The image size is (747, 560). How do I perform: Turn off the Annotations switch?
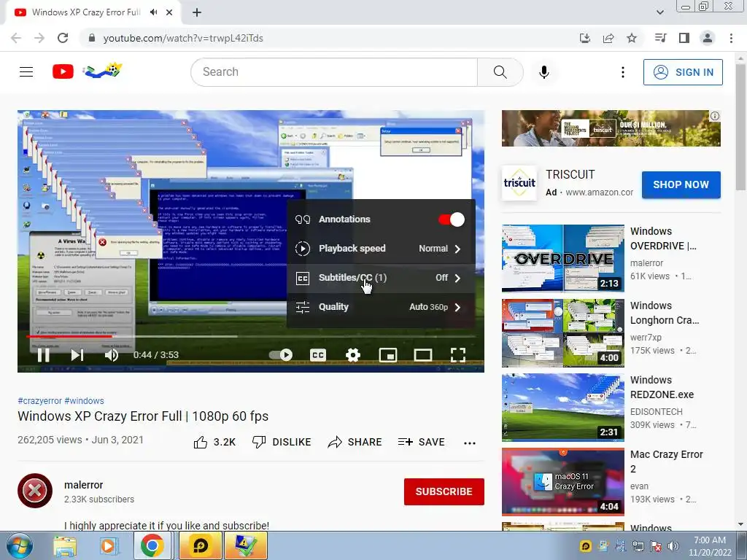451,219
